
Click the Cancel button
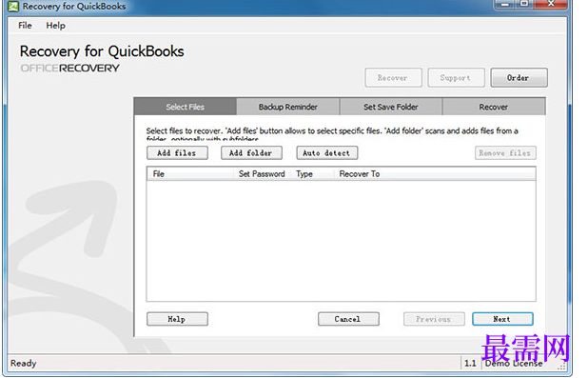pos(348,319)
